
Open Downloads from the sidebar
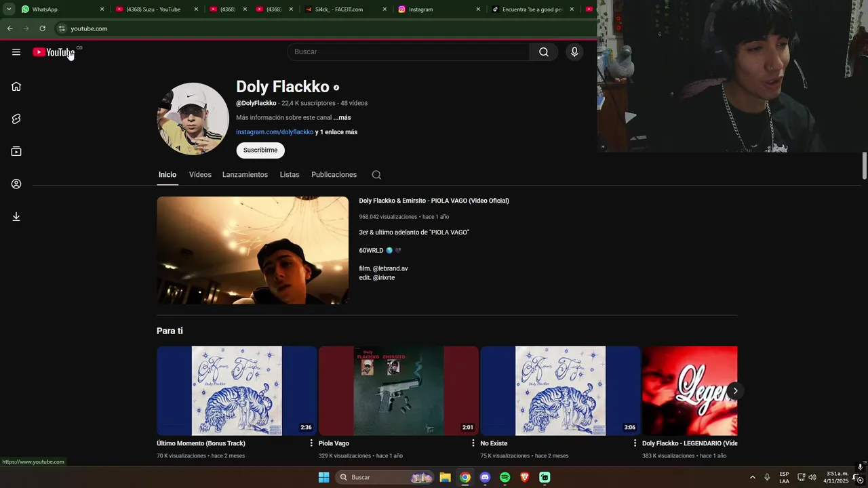16,216
